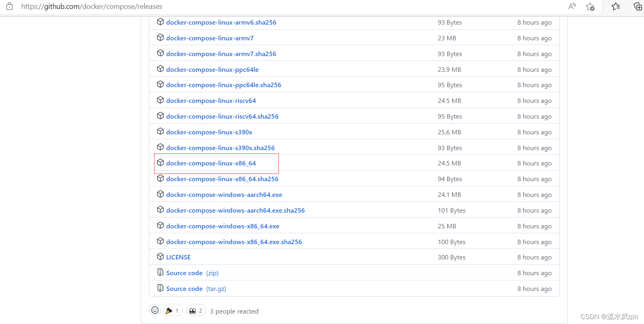Viewport: 644px width, 324px height.
Task: Open docker-compose-linux-s390x.sha256 link
Action: 220,148
